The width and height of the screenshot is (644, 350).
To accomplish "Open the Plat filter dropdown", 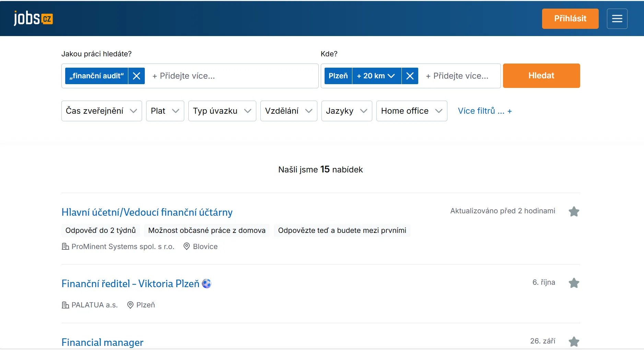I will (x=165, y=111).
